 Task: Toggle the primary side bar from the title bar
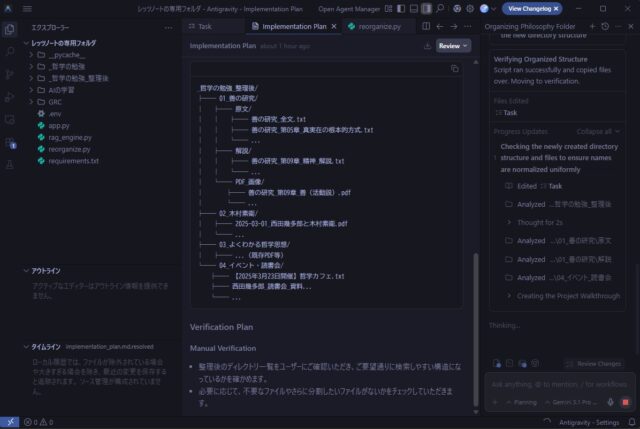tap(401, 9)
